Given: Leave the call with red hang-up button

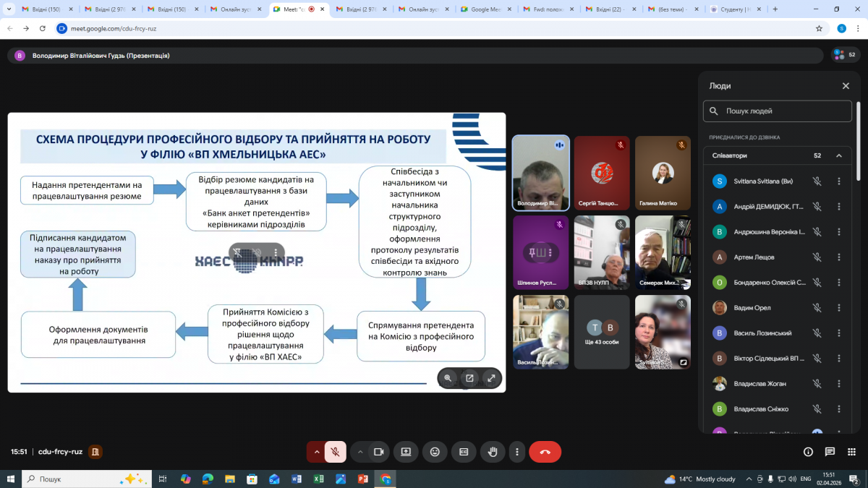Looking at the screenshot, I should 545,452.
